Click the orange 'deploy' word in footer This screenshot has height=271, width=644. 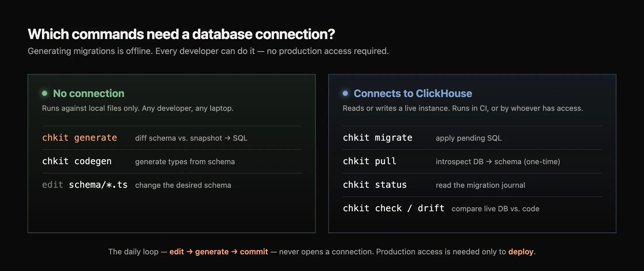point(521,252)
